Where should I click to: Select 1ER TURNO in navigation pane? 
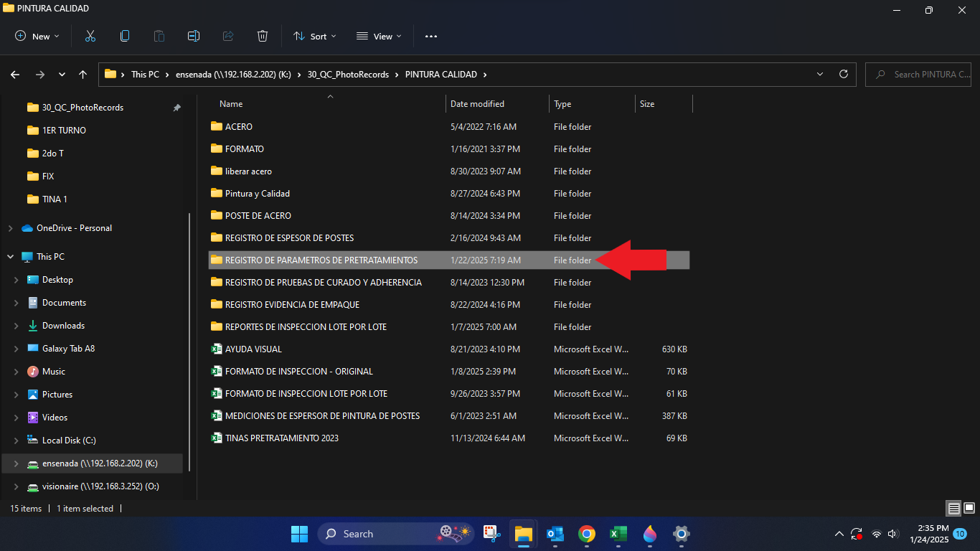64,131
